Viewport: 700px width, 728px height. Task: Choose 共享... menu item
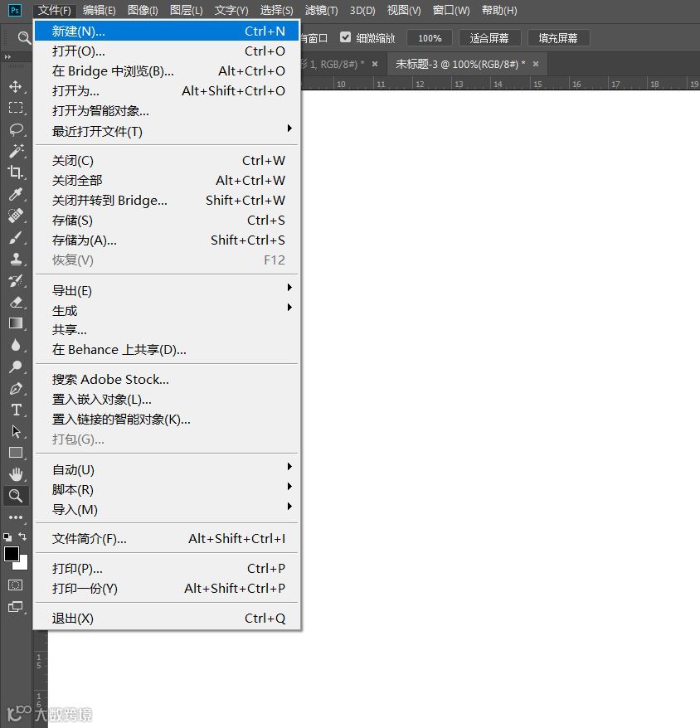[168, 330]
